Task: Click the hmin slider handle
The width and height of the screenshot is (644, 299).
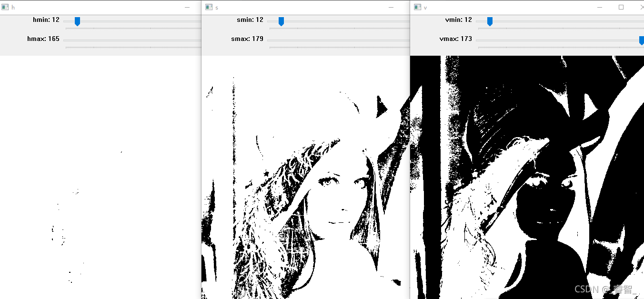Action: tap(77, 21)
